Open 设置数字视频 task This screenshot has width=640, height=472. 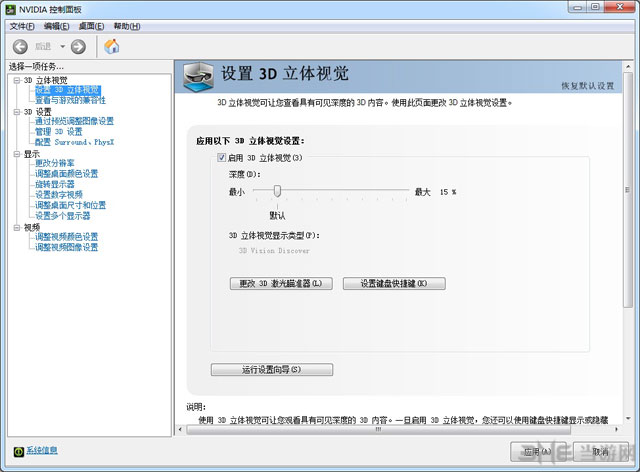59,195
